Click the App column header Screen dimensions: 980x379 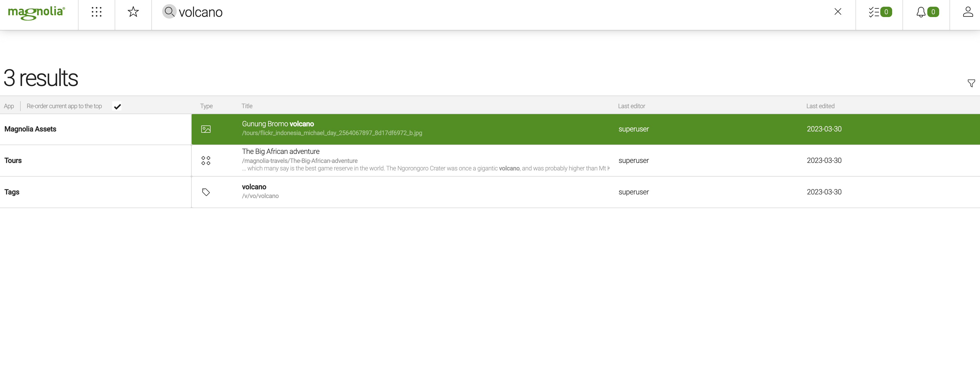9,106
